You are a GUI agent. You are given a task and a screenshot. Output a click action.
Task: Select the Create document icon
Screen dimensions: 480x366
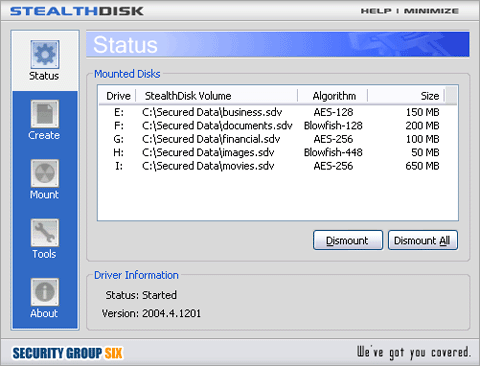45,114
